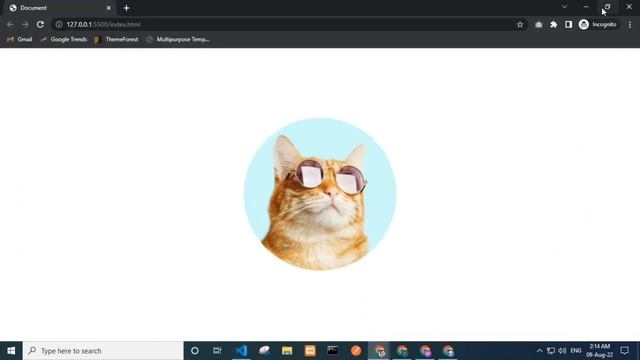
Task: Open the terminal window from the taskbar
Action: [333, 351]
